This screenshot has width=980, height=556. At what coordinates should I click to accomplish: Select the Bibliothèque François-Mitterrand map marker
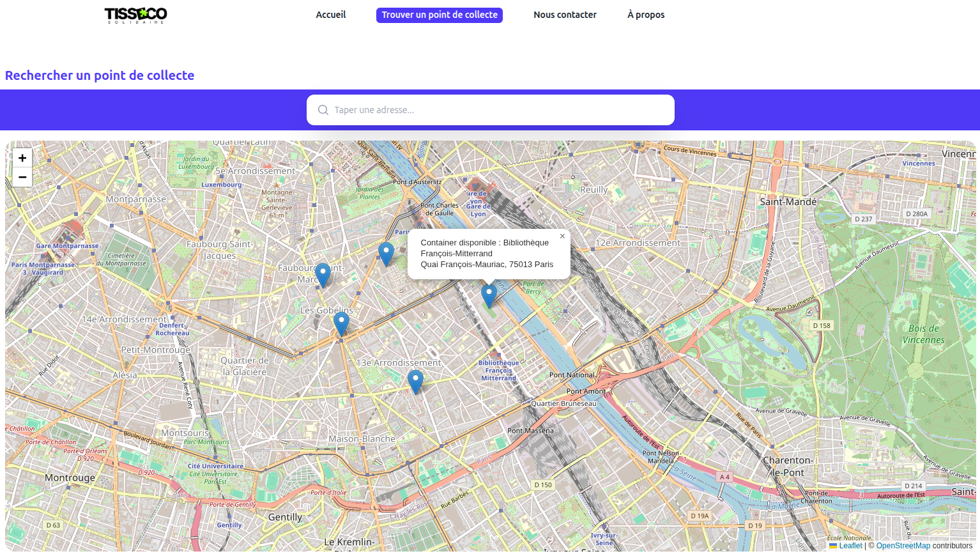click(489, 293)
